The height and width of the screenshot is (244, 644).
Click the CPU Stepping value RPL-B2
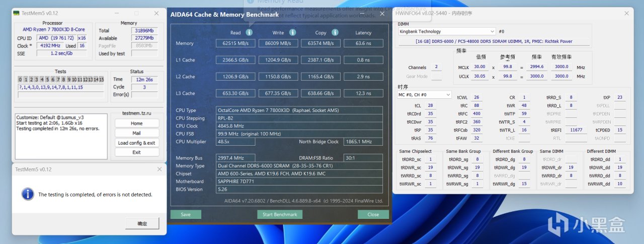click(299, 118)
